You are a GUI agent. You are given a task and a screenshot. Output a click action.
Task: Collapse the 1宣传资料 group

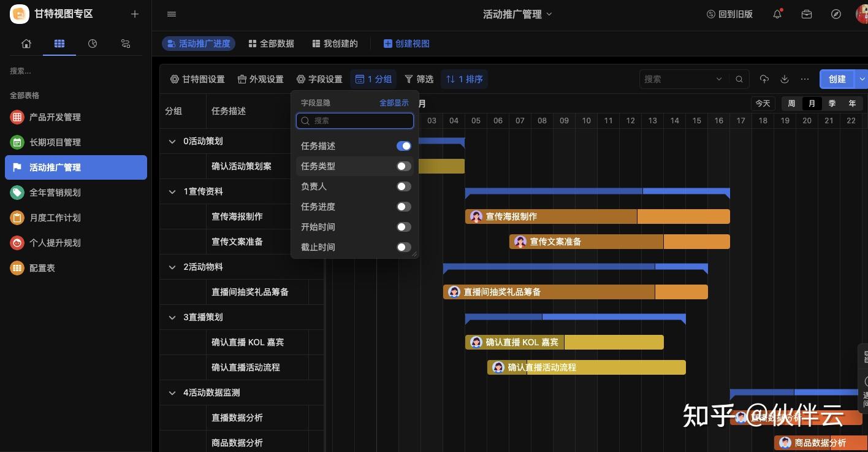coord(172,191)
